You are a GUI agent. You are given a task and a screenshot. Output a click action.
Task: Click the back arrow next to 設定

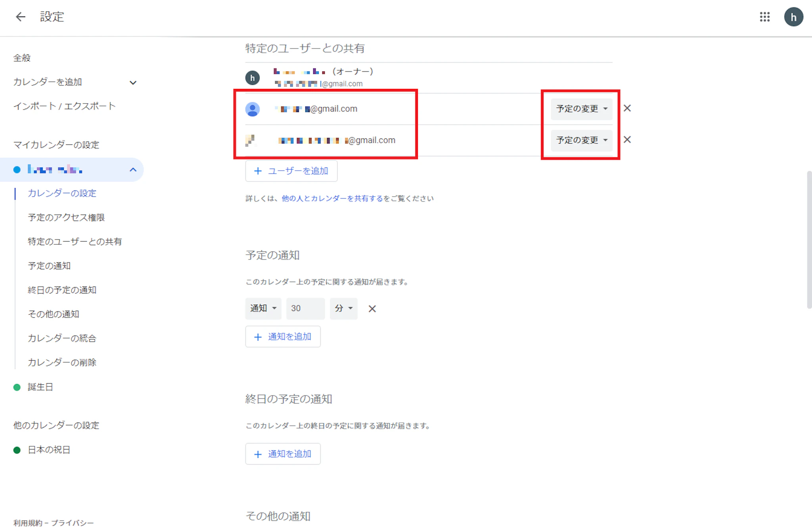[21, 17]
